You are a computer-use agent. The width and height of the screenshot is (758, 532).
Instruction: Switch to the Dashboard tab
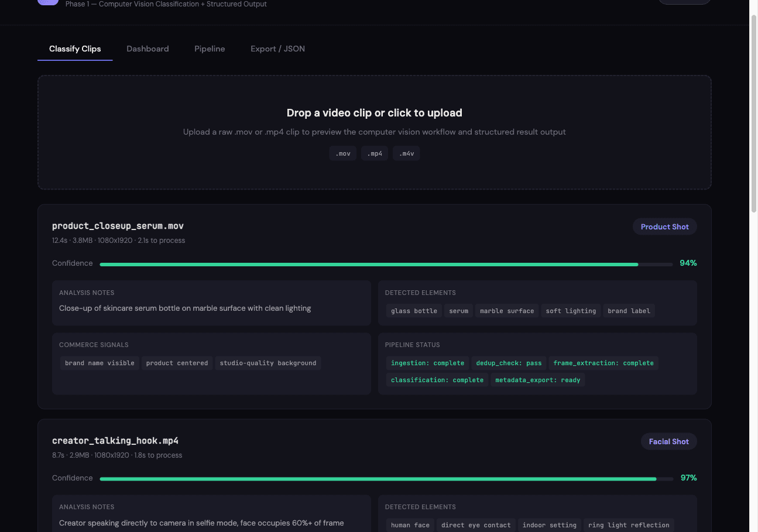pos(148,49)
